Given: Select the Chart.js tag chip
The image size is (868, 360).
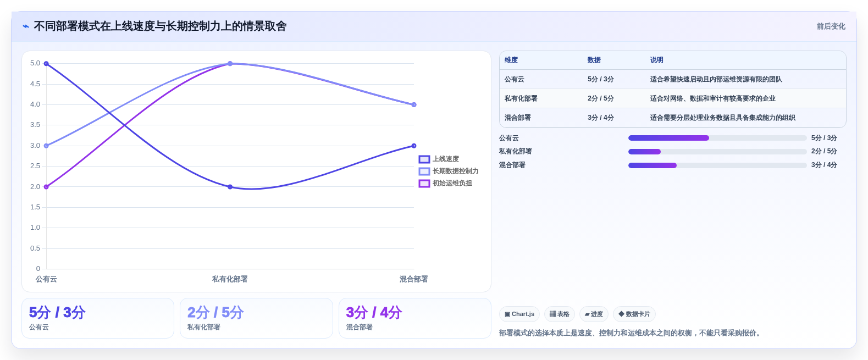Looking at the screenshot, I should (x=519, y=314).
